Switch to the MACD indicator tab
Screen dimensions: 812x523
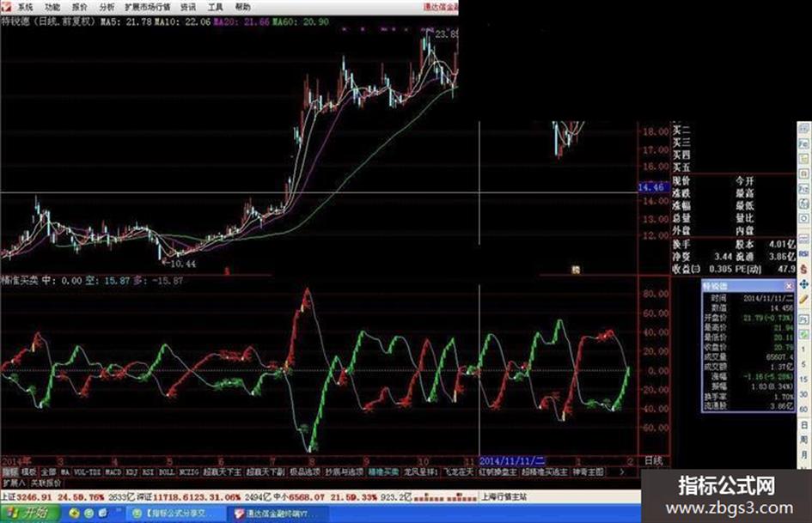coord(113,471)
